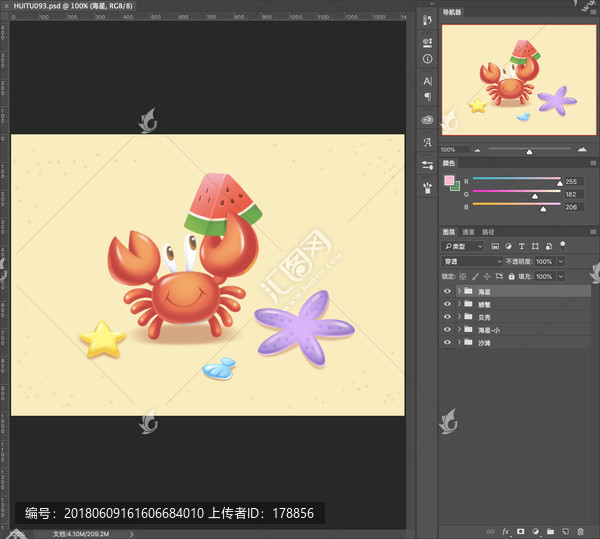The image size is (600, 539).
Task: Click Delete layer trash icon
Action: tap(580, 531)
